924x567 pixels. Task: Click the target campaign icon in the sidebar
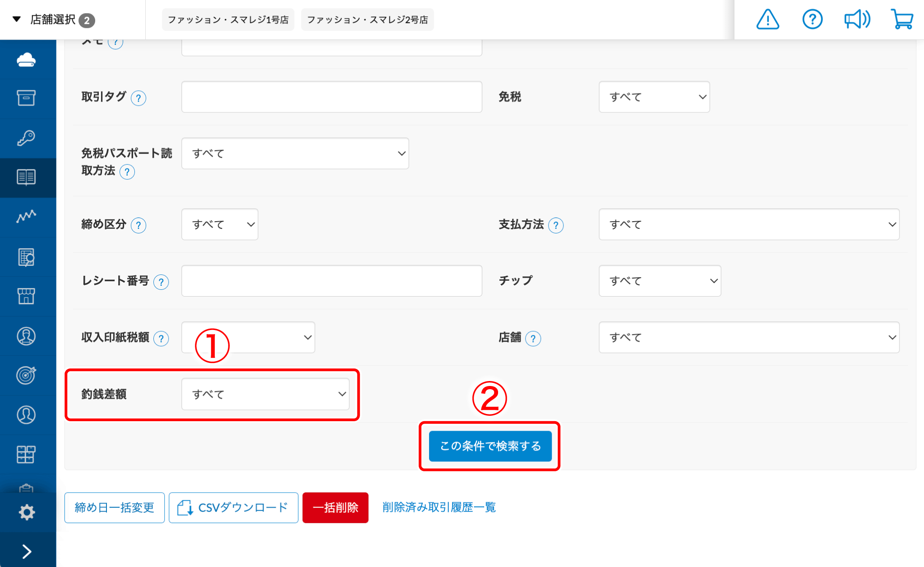pyautogui.click(x=27, y=375)
